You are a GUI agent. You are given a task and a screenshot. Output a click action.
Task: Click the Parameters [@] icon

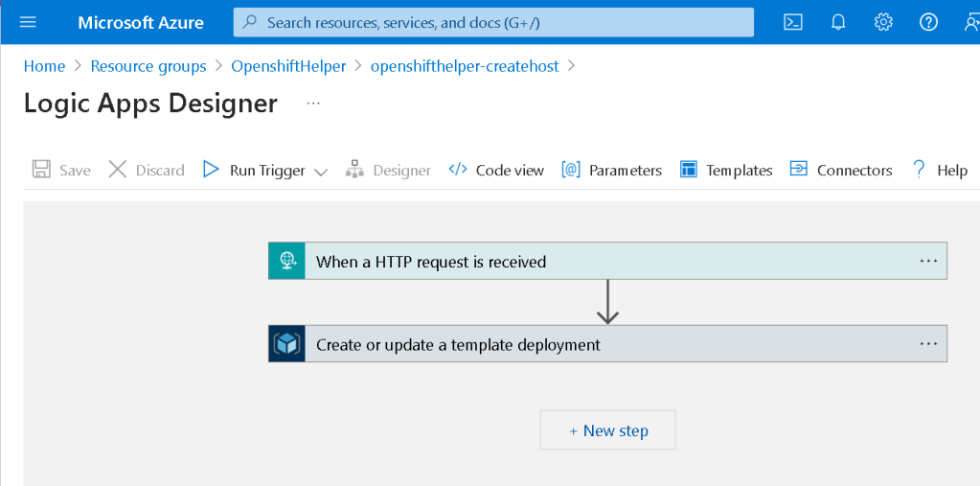571,170
